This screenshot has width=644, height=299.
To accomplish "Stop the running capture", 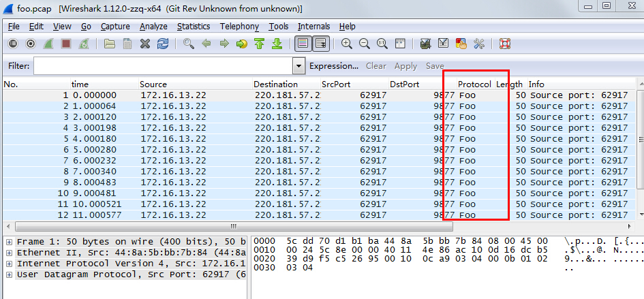I will [65, 44].
